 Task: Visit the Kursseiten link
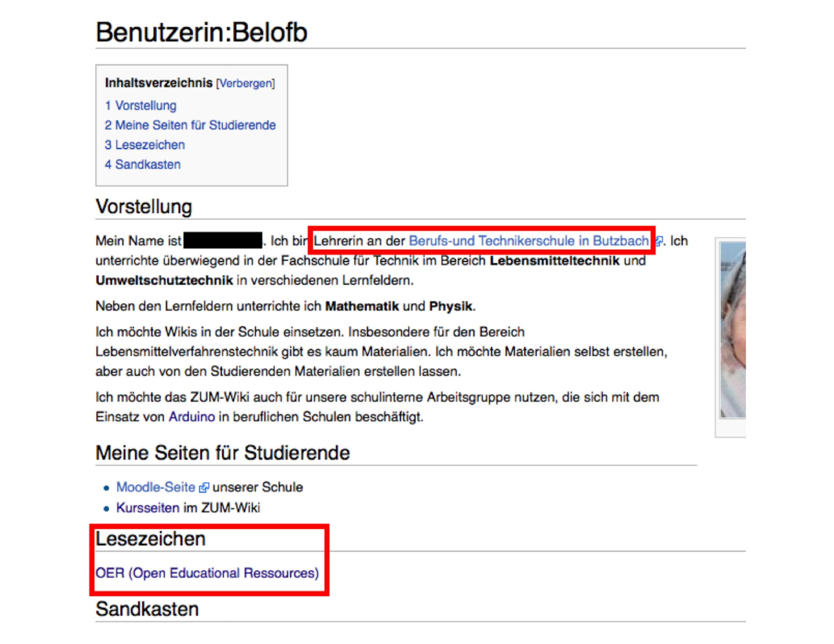tap(147, 508)
